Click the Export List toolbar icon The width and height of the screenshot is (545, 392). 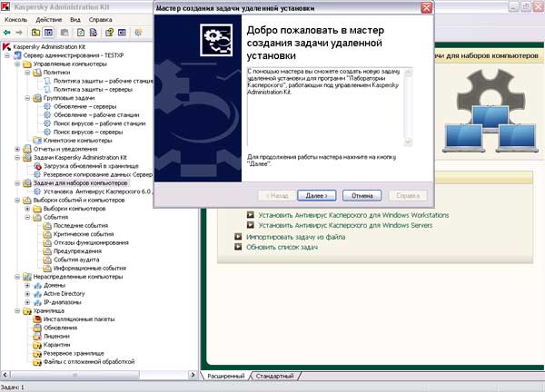94,33
